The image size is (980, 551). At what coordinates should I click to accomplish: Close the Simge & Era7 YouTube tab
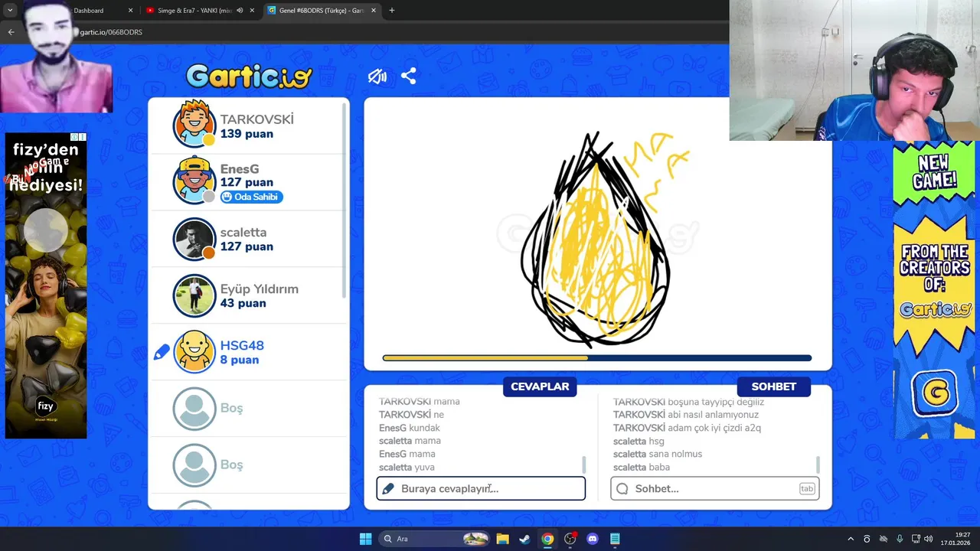252,11
